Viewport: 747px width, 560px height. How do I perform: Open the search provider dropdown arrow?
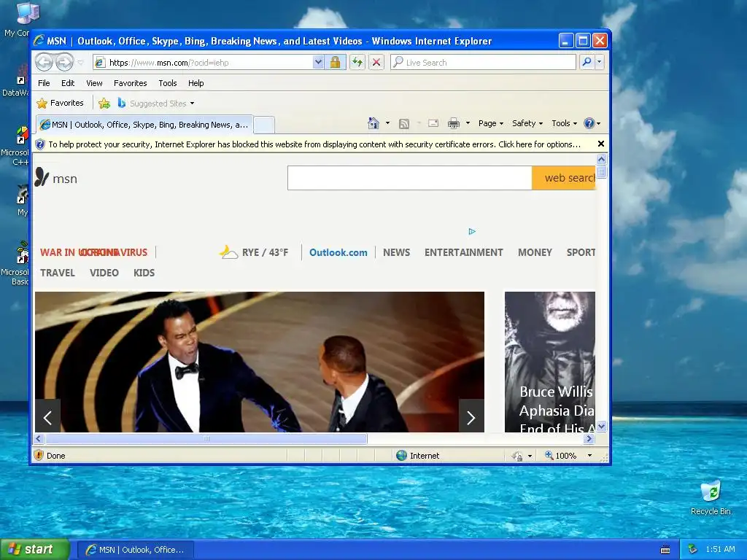(x=600, y=63)
